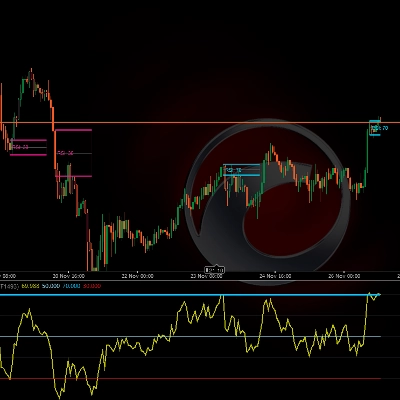Select the red oversold line in RSI pane
This screenshot has height=400, width=400.
coord(190,379)
